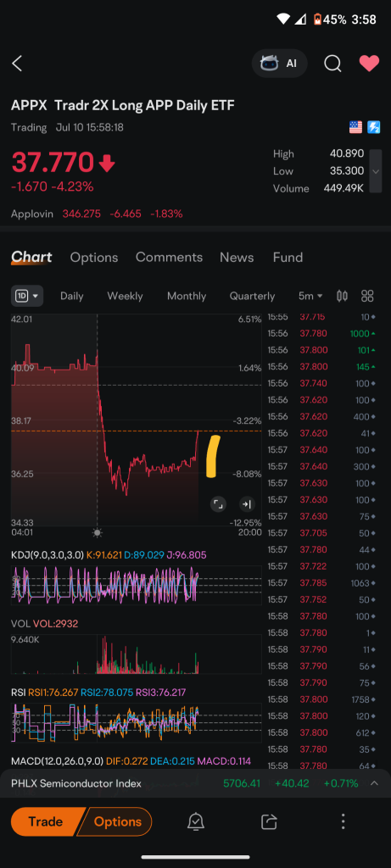Tap the intraday price chart

137,420
